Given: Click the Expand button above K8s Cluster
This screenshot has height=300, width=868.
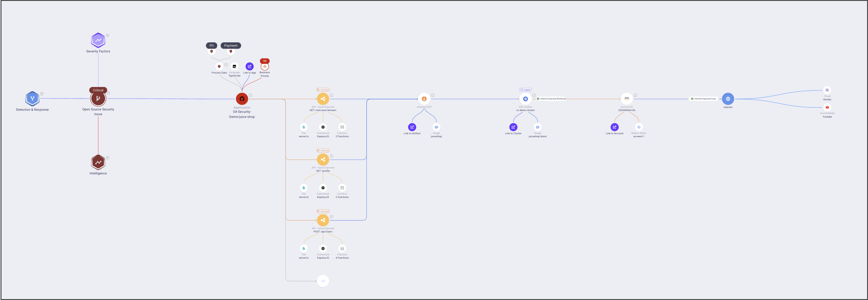Looking at the screenshot, I should (525, 90).
